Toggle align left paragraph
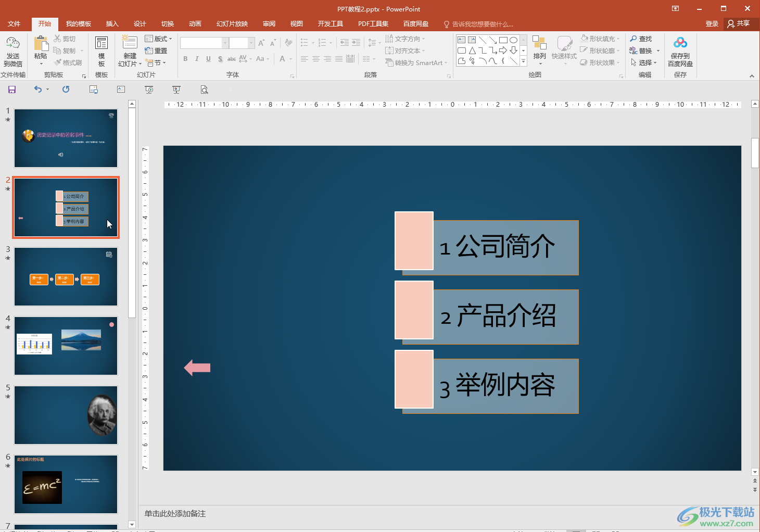This screenshot has width=760, height=532. coord(305,59)
